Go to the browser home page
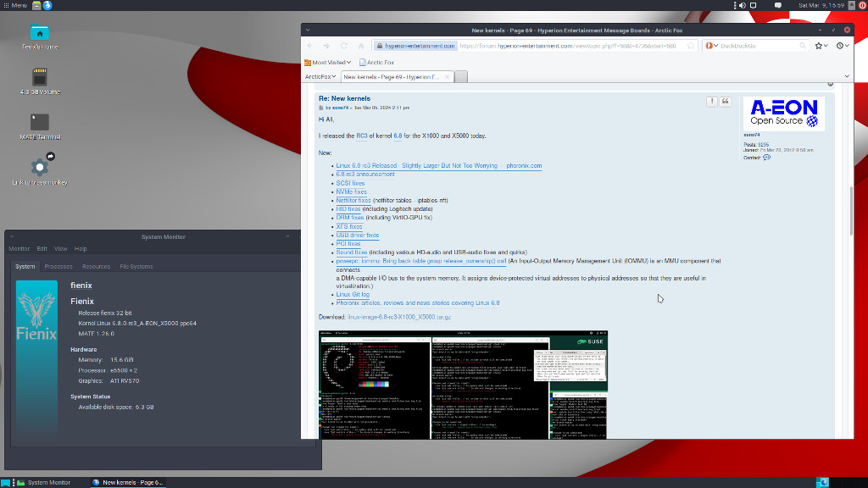 pos(361,46)
